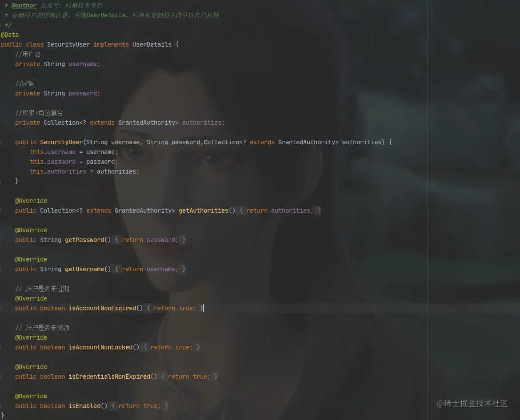Click @Override above getPassword
This screenshot has height=420, width=520.
click(x=31, y=230)
